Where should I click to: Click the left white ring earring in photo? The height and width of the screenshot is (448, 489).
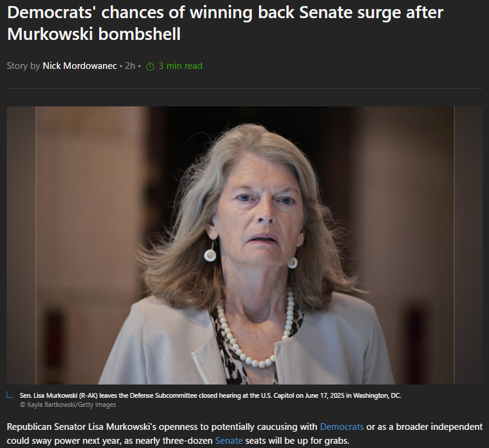(x=210, y=255)
